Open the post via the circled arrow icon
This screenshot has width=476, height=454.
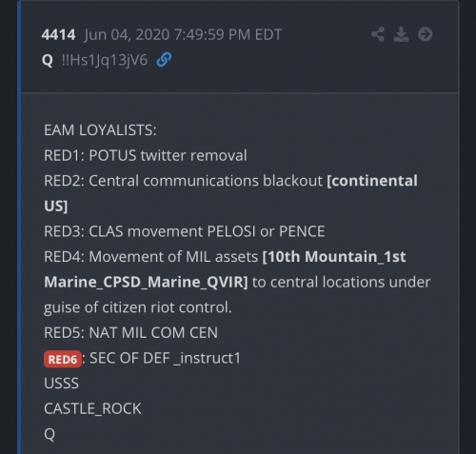pos(426,34)
